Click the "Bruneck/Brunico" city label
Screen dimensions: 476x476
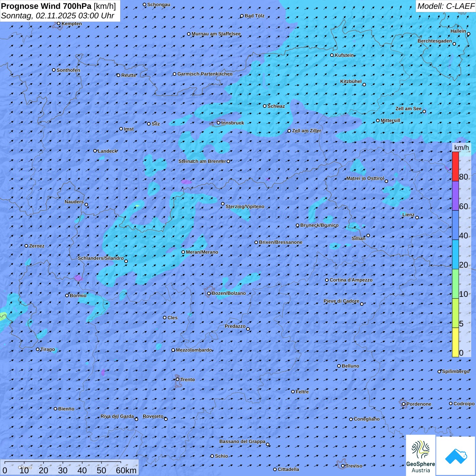pyautogui.click(x=319, y=225)
